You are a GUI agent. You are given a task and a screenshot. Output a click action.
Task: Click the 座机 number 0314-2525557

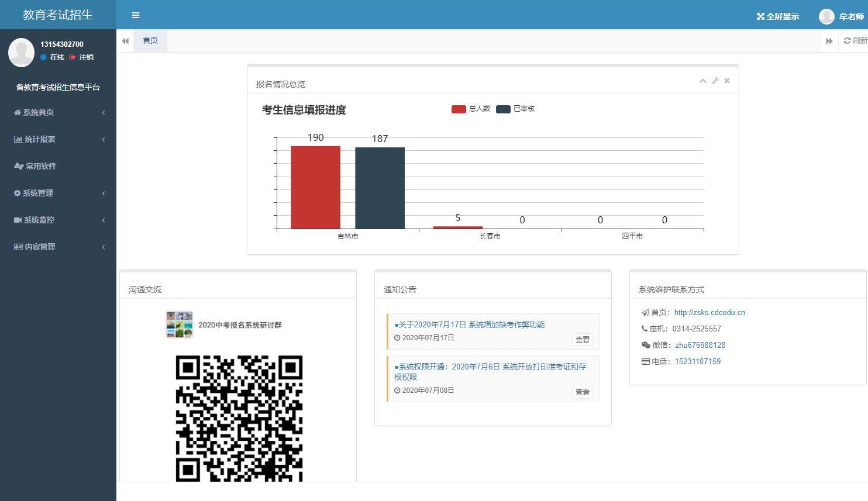pos(697,329)
